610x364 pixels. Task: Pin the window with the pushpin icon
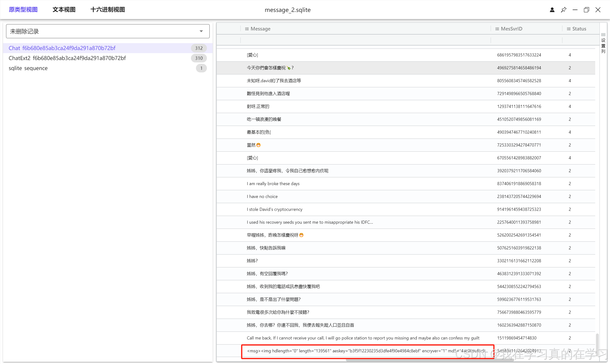(x=563, y=10)
